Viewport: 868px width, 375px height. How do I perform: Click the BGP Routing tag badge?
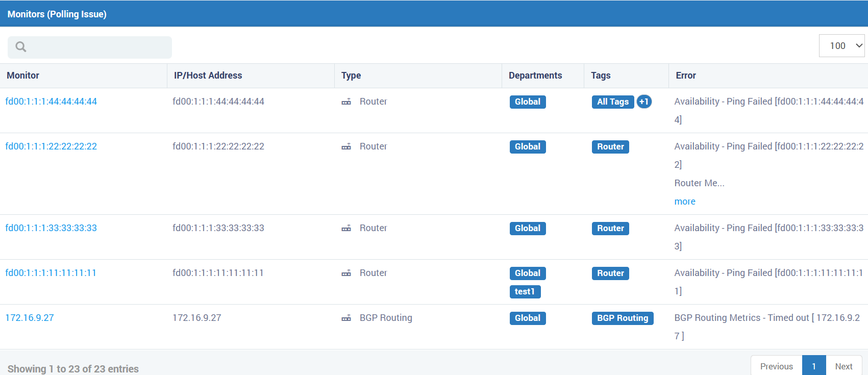[x=623, y=318]
